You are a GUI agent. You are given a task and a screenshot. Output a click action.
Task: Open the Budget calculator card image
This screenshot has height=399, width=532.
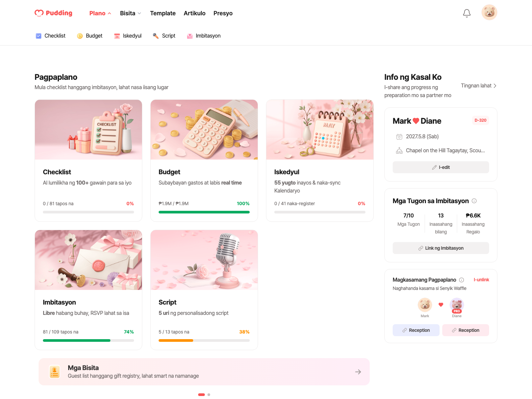click(x=204, y=130)
